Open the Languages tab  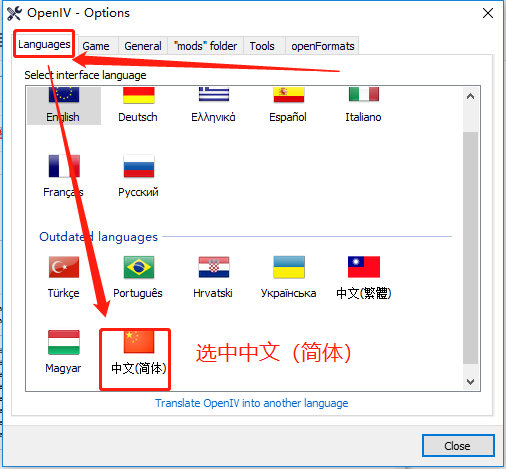pos(44,44)
